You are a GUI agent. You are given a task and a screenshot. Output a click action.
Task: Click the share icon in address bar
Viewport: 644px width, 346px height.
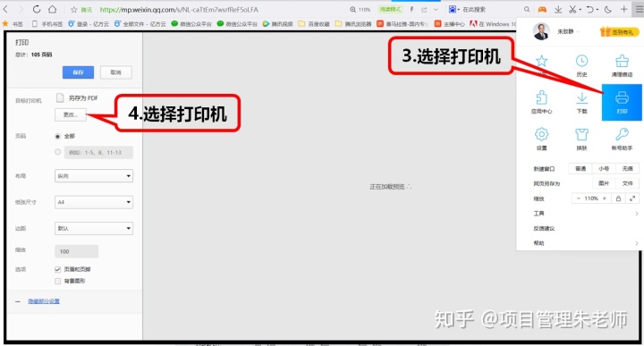tap(424, 9)
